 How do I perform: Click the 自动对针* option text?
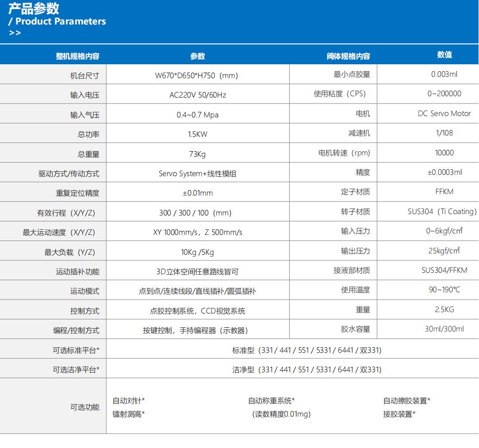click(129, 400)
